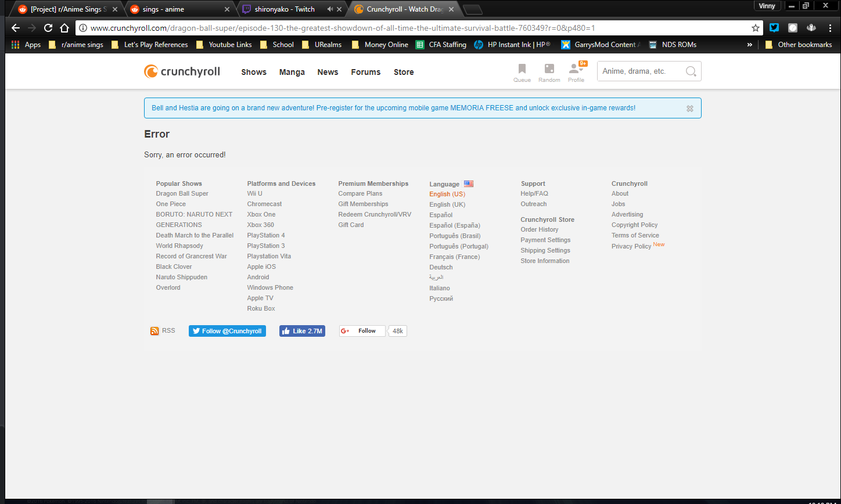Follow @Crunchyroll on Twitter

coord(227,331)
